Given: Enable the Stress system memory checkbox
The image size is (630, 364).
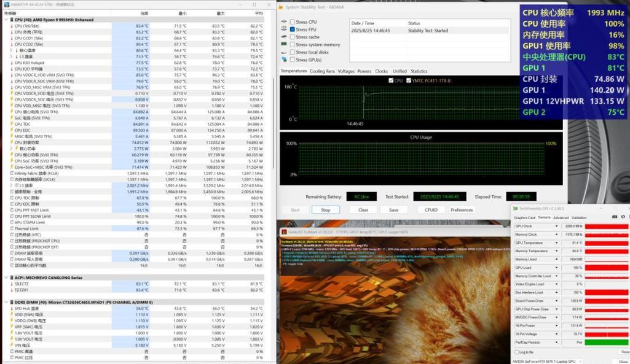Looking at the screenshot, I should pyautogui.click(x=293, y=45).
